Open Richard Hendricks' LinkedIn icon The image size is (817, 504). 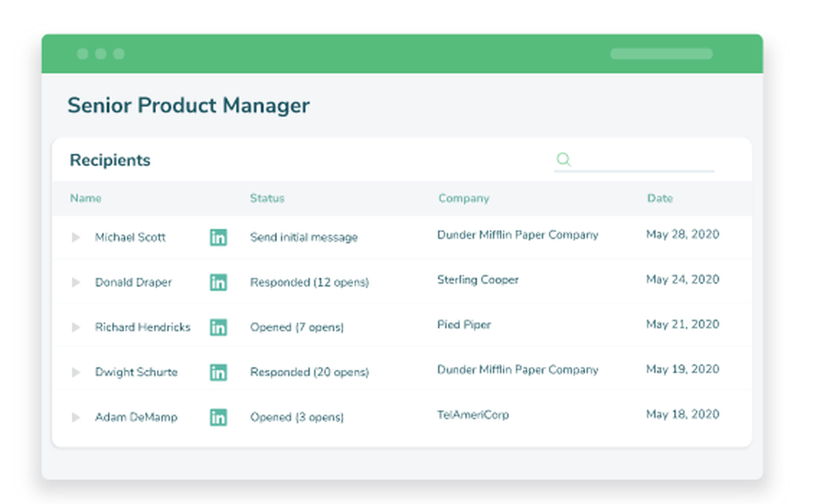(218, 328)
